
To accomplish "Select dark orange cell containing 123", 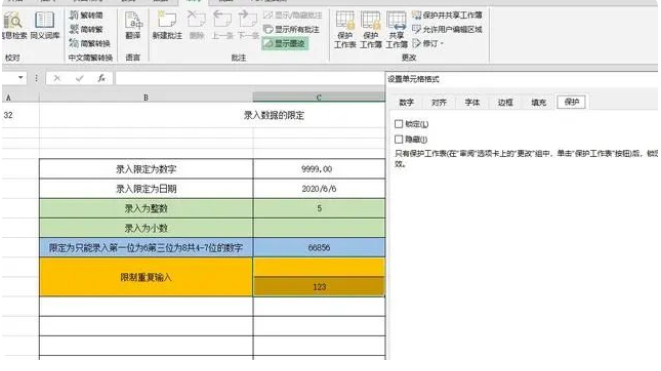I will (319, 287).
